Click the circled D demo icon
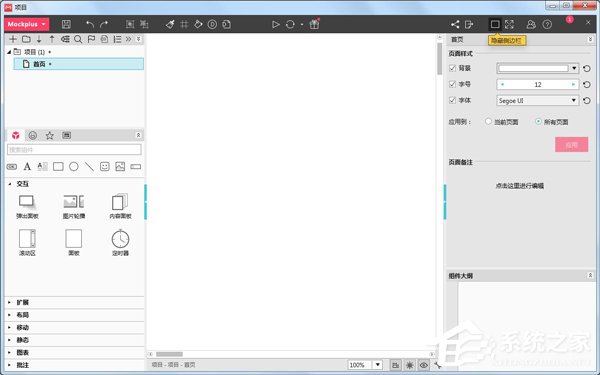600x375 pixels. (x=212, y=24)
